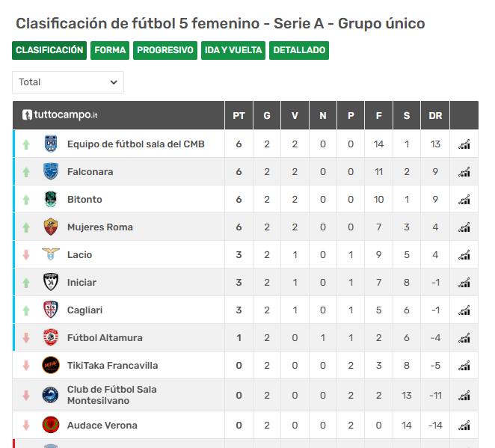Open chart icon for Equipo de fútbol sala del CMB

click(464, 144)
